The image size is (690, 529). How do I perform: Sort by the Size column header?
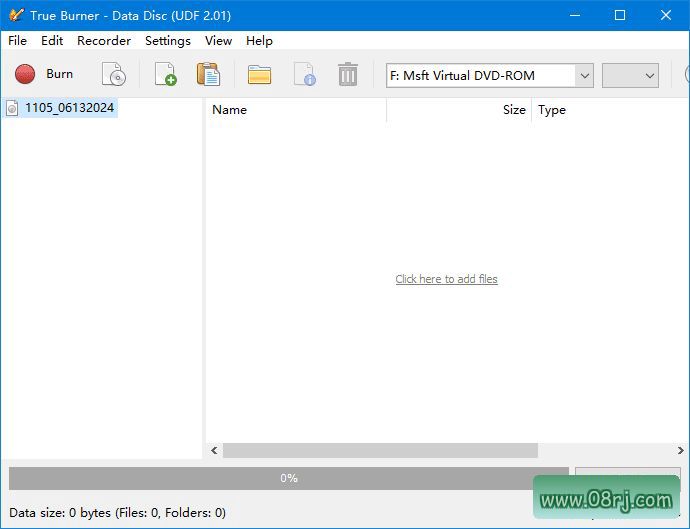pos(460,110)
